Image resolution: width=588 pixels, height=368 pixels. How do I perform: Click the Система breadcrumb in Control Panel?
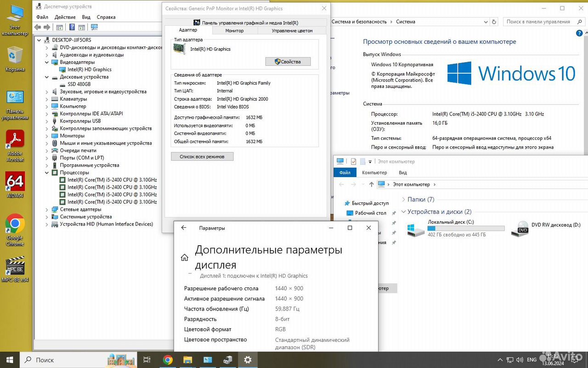pyautogui.click(x=406, y=22)
